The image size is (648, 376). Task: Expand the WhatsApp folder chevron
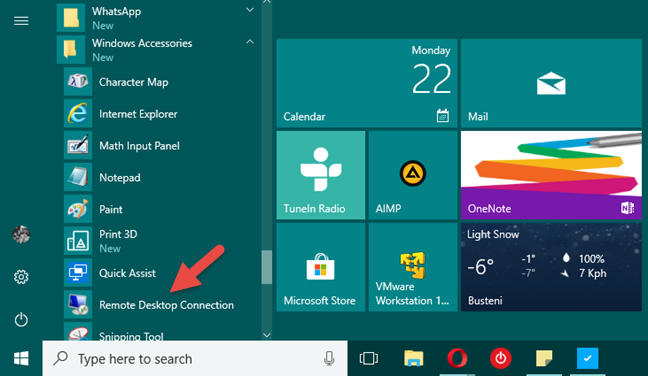pyautogui.click(x=250, y=10)
